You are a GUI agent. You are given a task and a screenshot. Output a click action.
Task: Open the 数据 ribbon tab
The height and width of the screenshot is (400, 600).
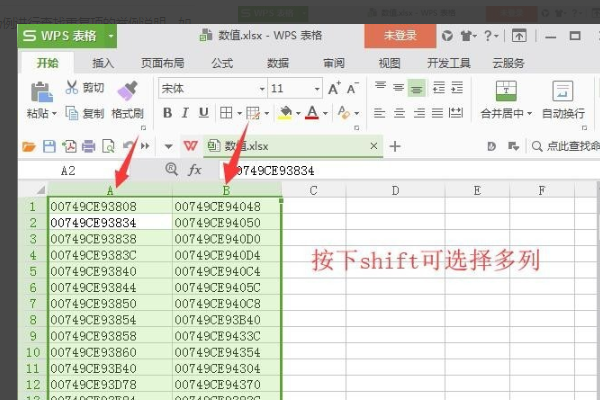point(278,63)
